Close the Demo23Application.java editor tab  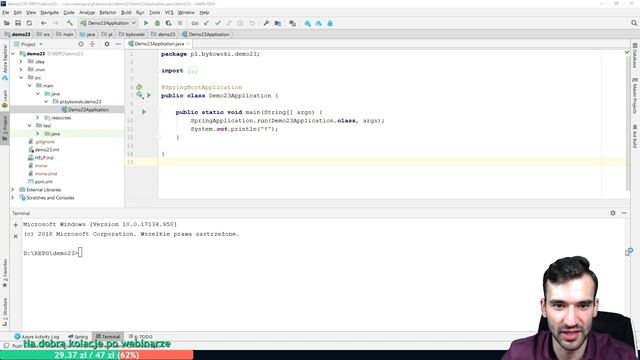[188, 44]
